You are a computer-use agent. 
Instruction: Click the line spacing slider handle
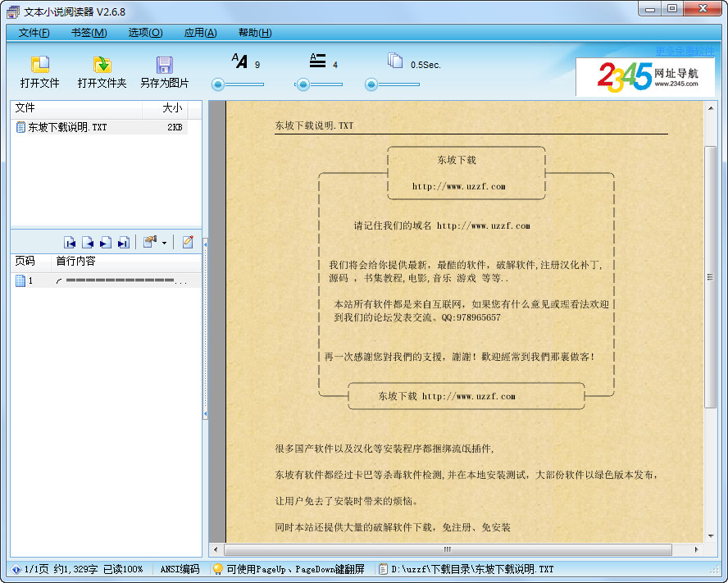point(303,84)
